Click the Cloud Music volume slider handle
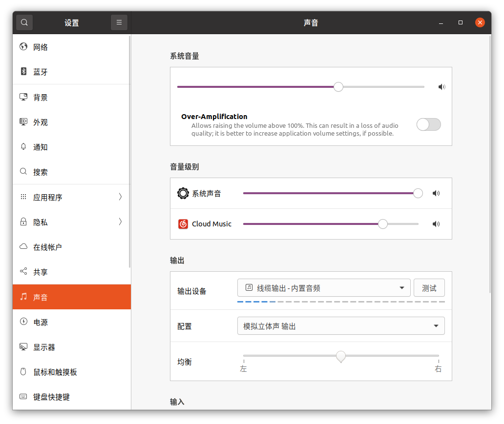This screenshot has width=504, height=424. pos(382,224)
